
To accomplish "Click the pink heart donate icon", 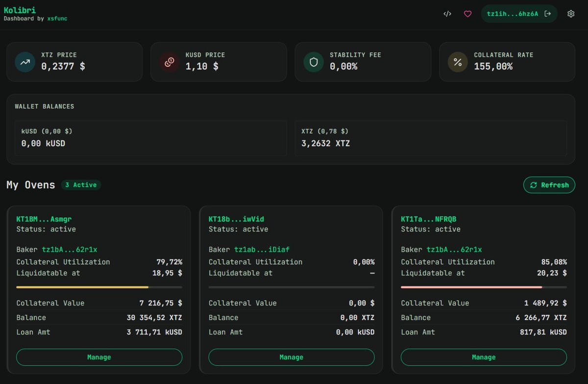I will 467,14.
